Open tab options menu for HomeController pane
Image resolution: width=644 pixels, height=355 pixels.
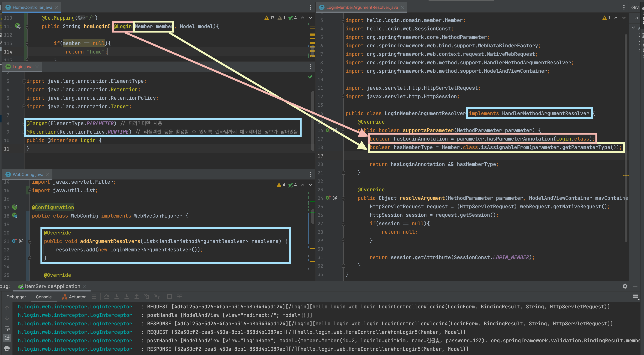[310, 8]
